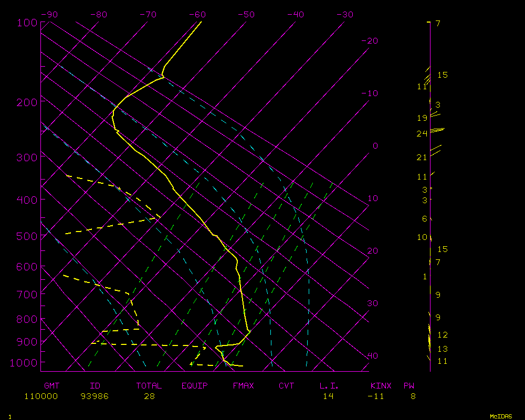The image size is (525, 420).
Task: Select the EQUIP header label
Action: click(194, 386)
